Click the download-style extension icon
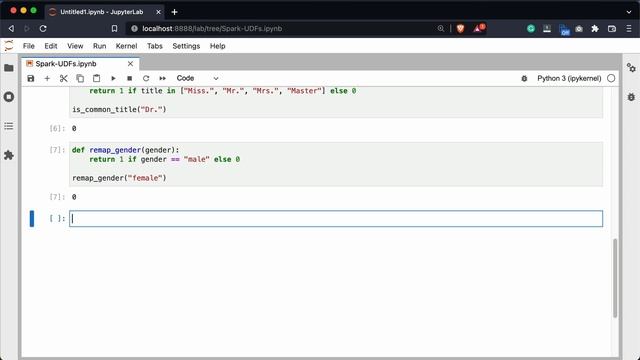The width and height of the screenshot is (640, 360). point(547,29)
